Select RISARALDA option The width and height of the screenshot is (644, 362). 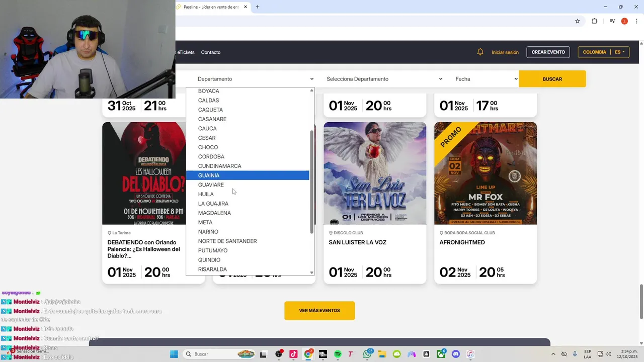(x=248, y=269)
